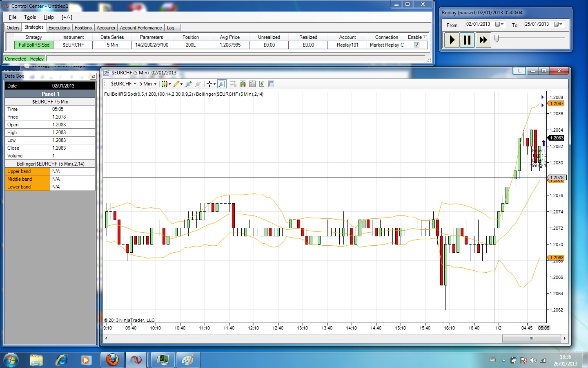
Task: Click the Strategy column header
Action: tap(33, 37)
